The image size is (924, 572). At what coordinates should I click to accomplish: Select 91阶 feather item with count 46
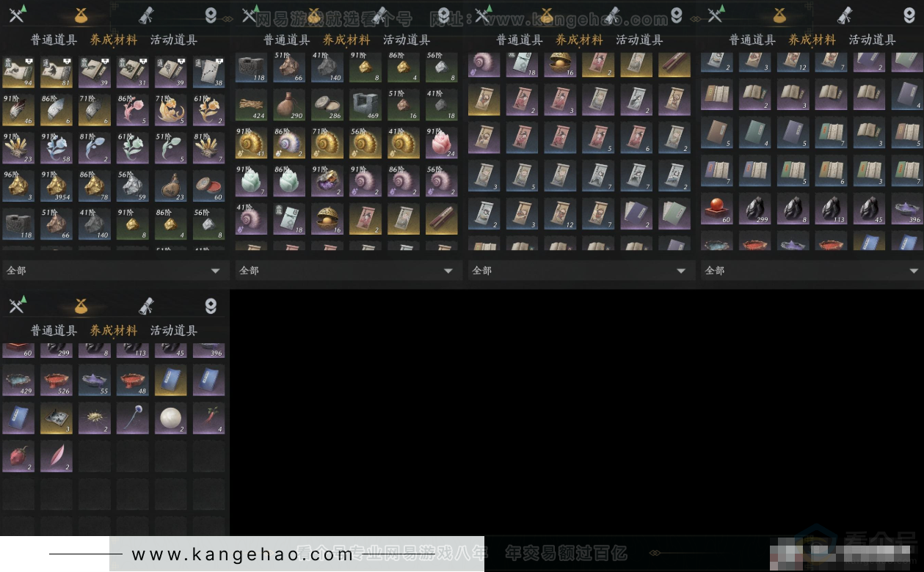coord(18,110)
